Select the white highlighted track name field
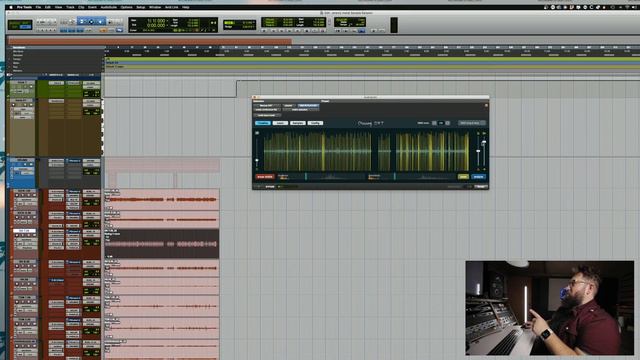The image size is (640, 360). [24, 231]
